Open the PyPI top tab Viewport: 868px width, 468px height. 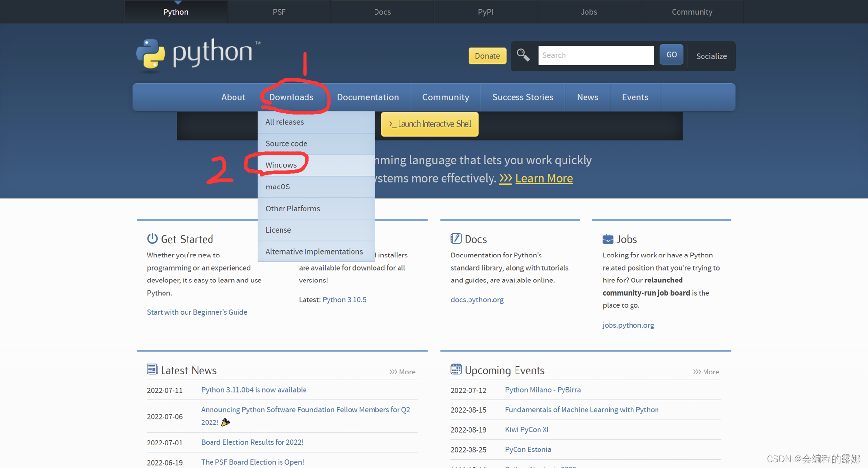click(486, 12)
